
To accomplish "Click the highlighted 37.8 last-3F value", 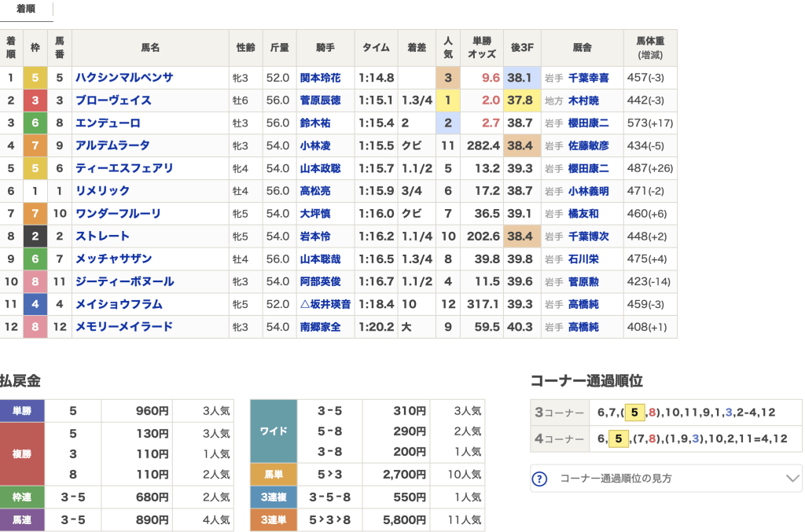I will (x=520, y=100).
